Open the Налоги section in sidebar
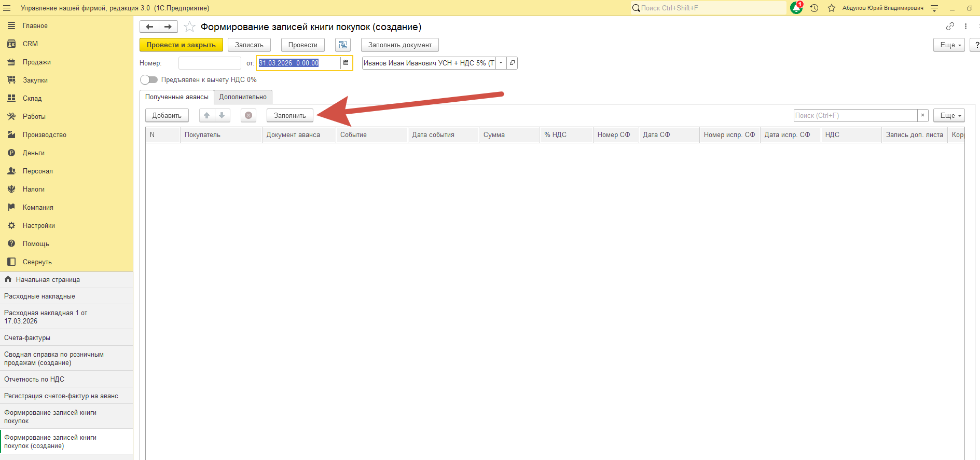This screenshot has height=460, width=980. (x=34, y=189)
